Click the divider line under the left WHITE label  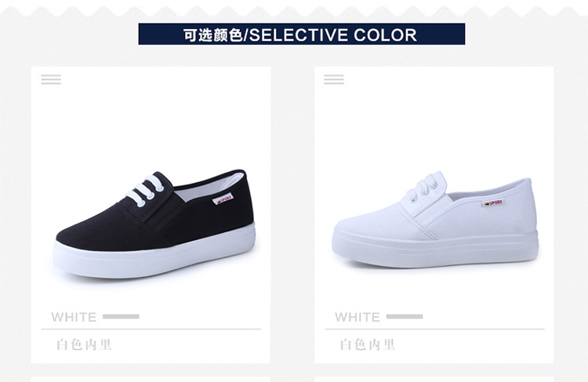point(151,329)
